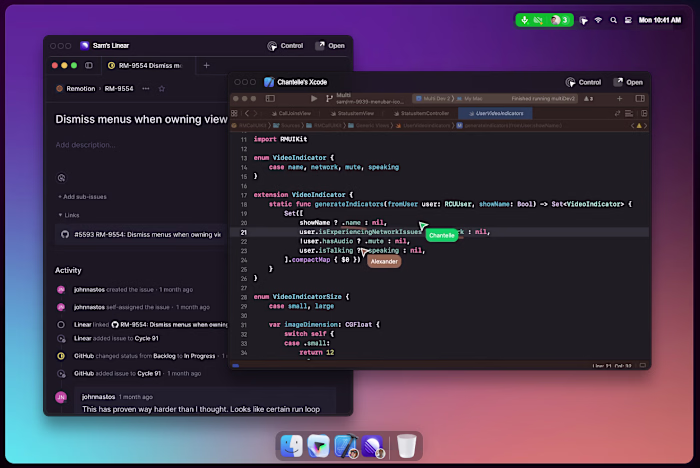Click Control on the Sam's Linear window

[x=285, y=46]
